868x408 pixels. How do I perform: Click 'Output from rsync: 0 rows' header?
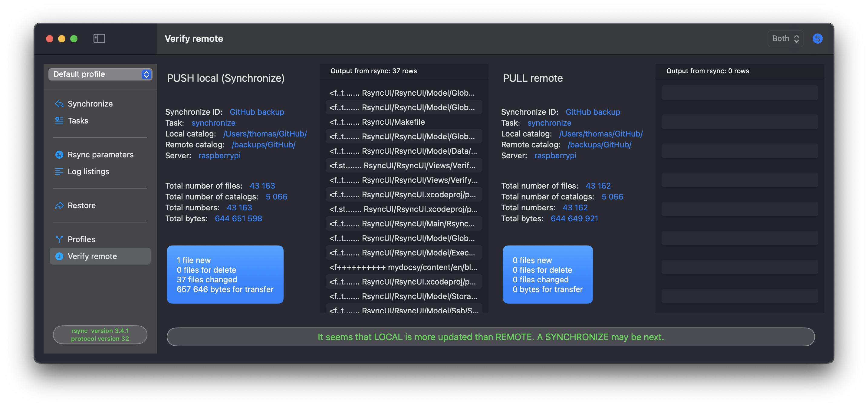click(x=707, y=71)
